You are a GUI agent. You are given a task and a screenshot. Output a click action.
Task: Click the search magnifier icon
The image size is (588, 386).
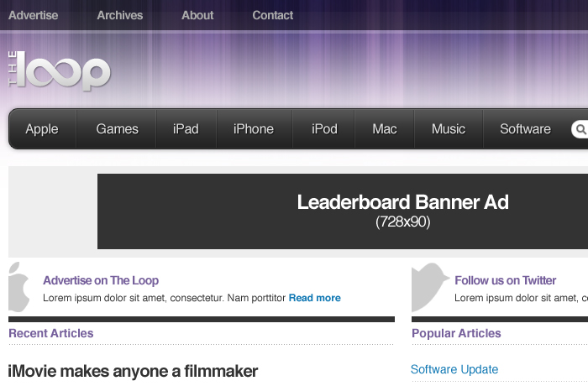581,130
